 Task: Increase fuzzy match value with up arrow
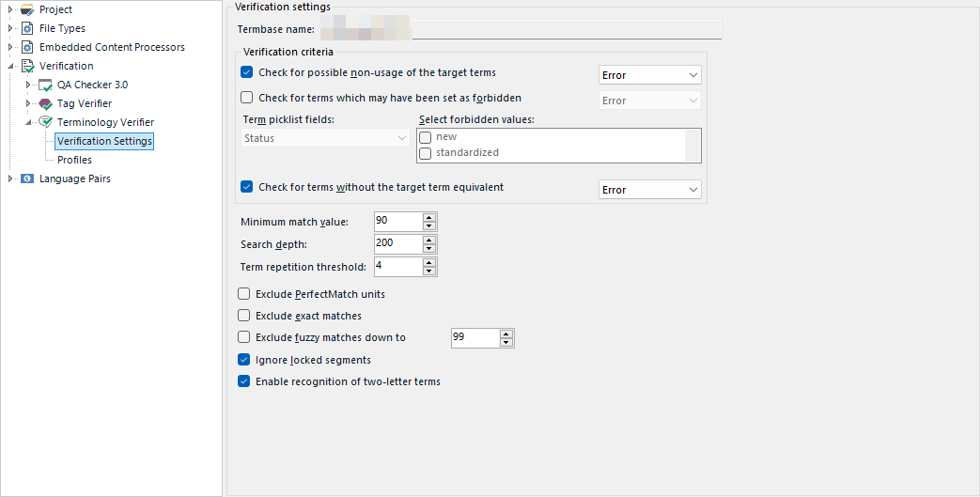coord(506,334)
